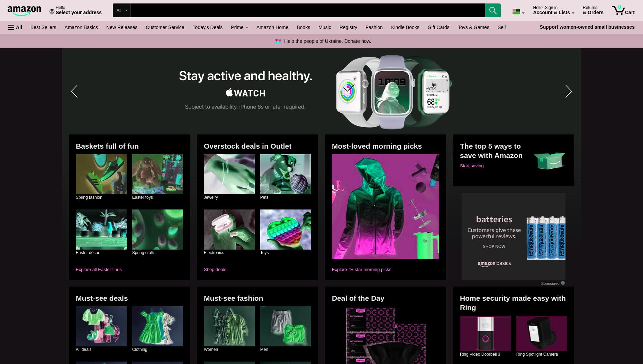This screenshot has height=364, width=643.
Task: Open Spring fashion sneakers thumbnail
Action: pos(101,174)
